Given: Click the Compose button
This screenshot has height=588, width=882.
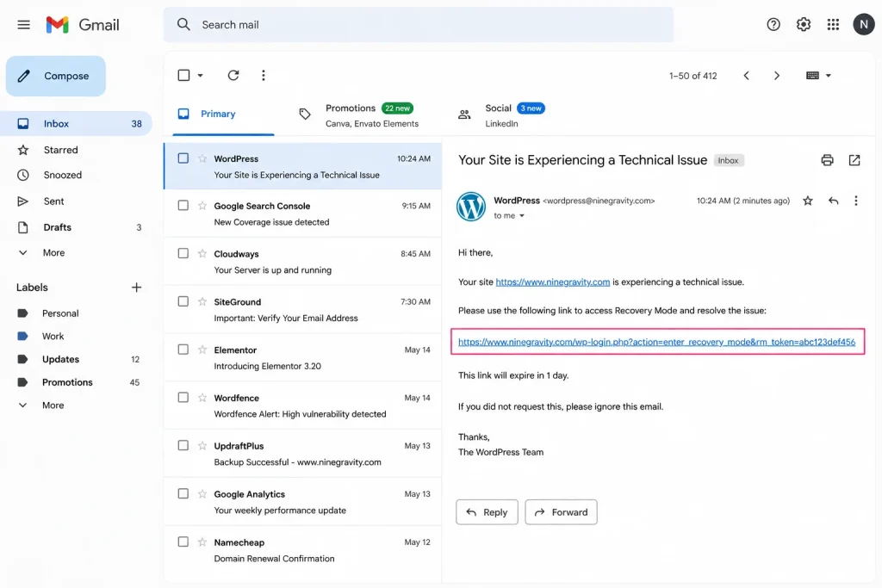Looking at the screenshot, I should point(56,76).
